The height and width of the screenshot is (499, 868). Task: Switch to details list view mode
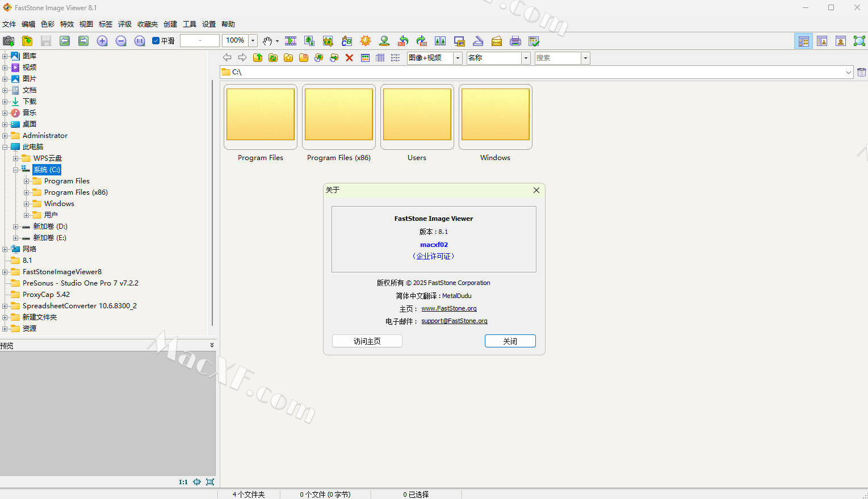pyautogui.click(x=380, y=58)
